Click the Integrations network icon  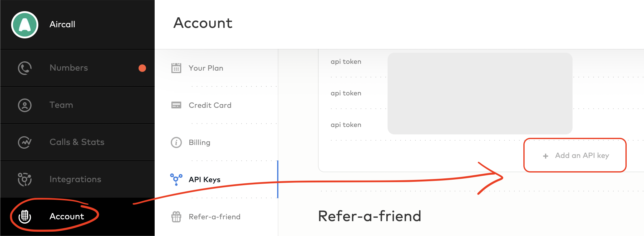coord(25,179)
